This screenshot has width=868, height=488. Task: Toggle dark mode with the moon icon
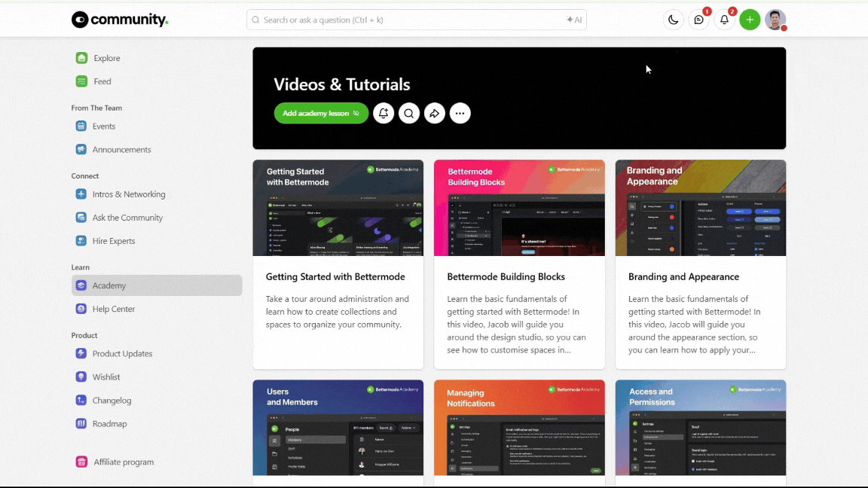click(x=673, y=20)
